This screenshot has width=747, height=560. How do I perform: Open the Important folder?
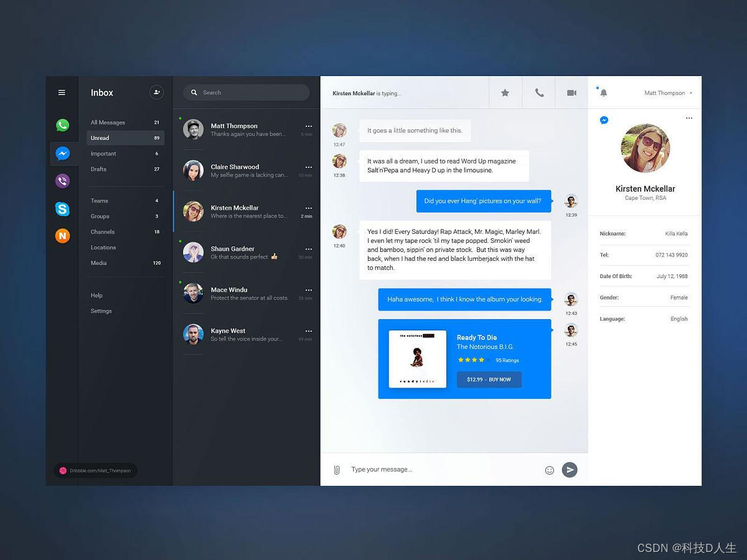point(125,154)
